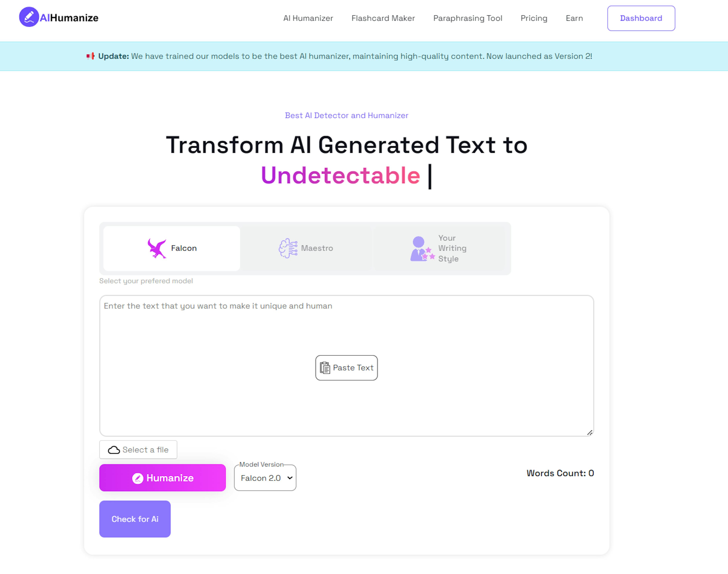Viewport: 728px width, 574px height.
Task: Open the Model Version dropdown
Action: 265,478
